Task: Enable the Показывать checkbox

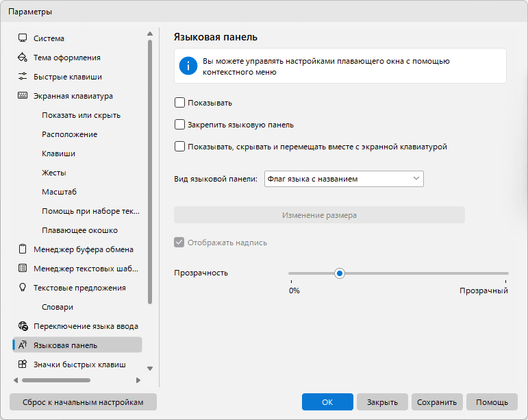Action: [x=180, y=103]
